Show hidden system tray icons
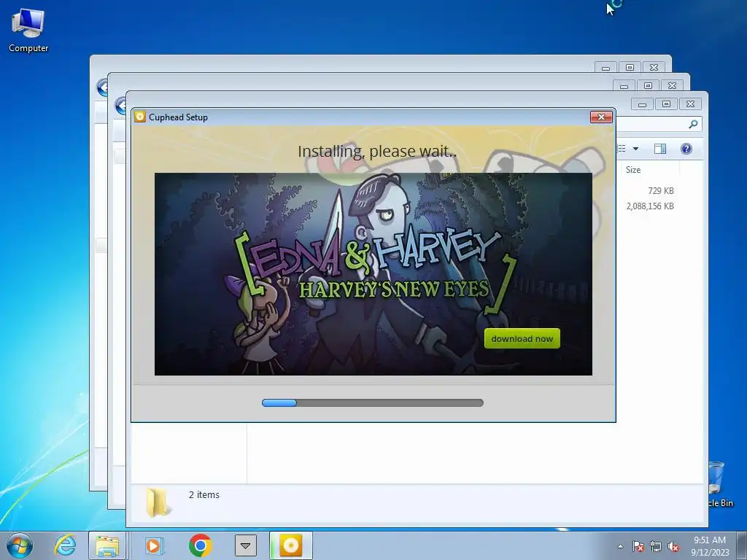This screenshot has width=747, height=560. [x=620, y=546]
